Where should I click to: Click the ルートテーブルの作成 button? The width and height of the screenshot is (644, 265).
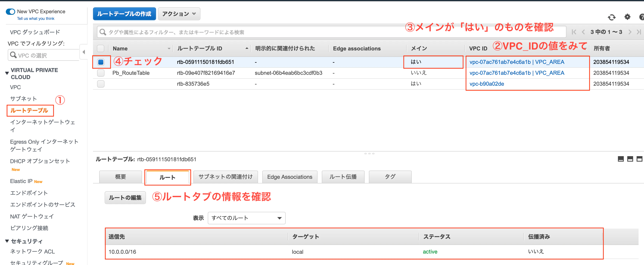[x=124, y=14]
